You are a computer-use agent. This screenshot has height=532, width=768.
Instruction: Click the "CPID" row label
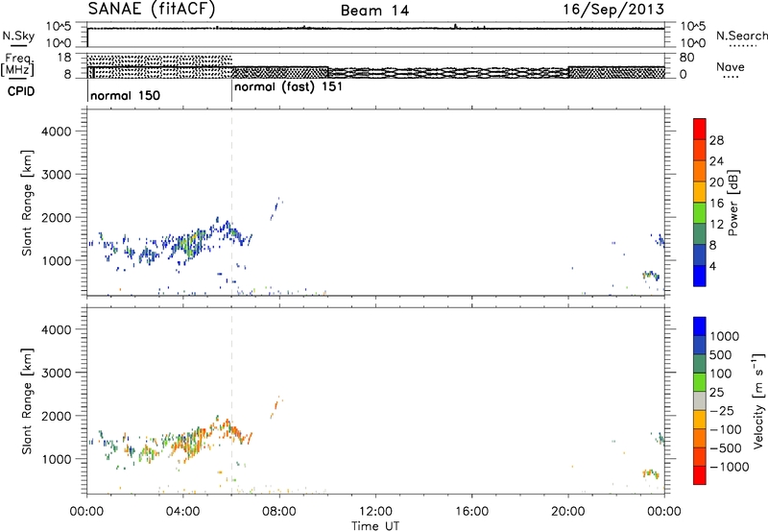[21, 91]
